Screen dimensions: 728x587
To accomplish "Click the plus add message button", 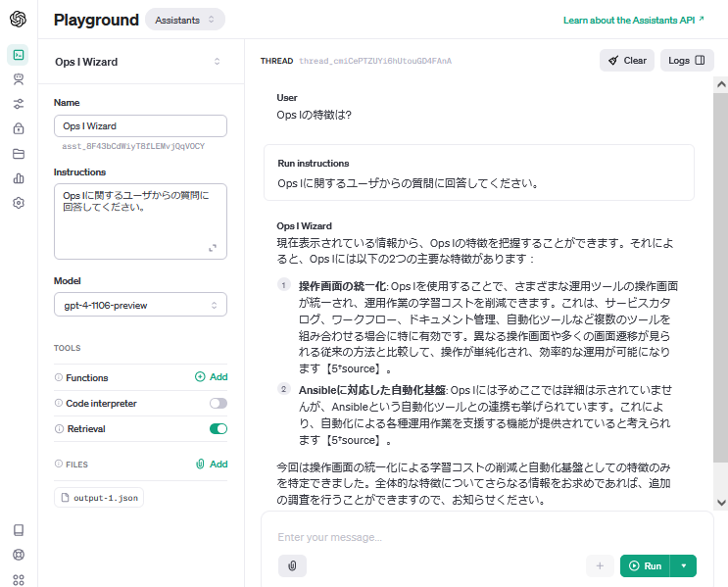I will click(600, 565).
